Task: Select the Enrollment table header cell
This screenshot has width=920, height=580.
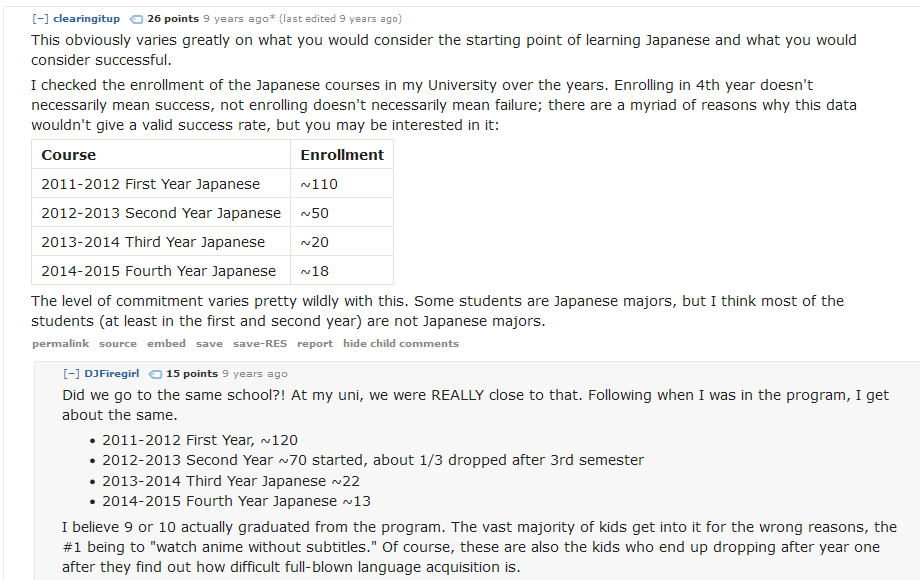Action: pos(342,155)
